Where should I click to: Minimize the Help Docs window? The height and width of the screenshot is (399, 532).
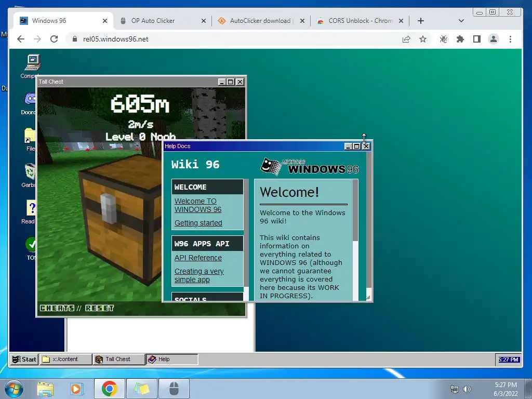click(x=348, y=146)
